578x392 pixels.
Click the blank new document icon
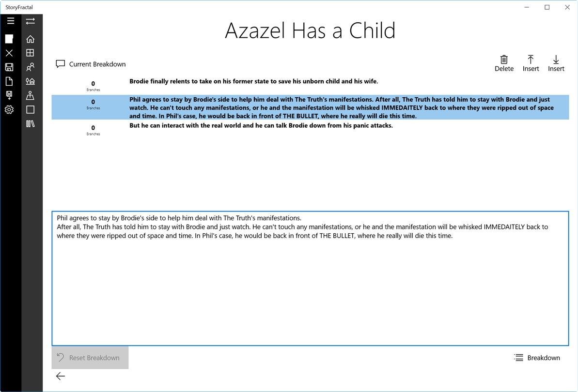(x=9, y=81)
